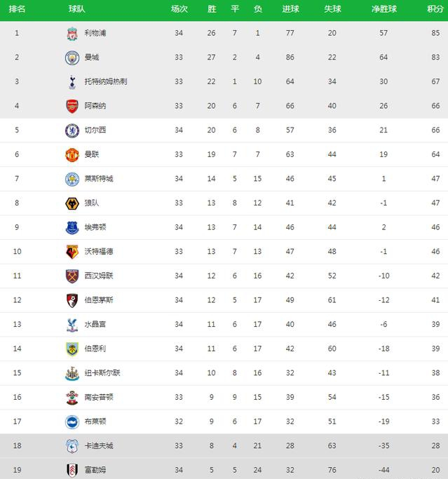
Task: Select the Wolves orange wolf-head logo
Action: point(72,203)
